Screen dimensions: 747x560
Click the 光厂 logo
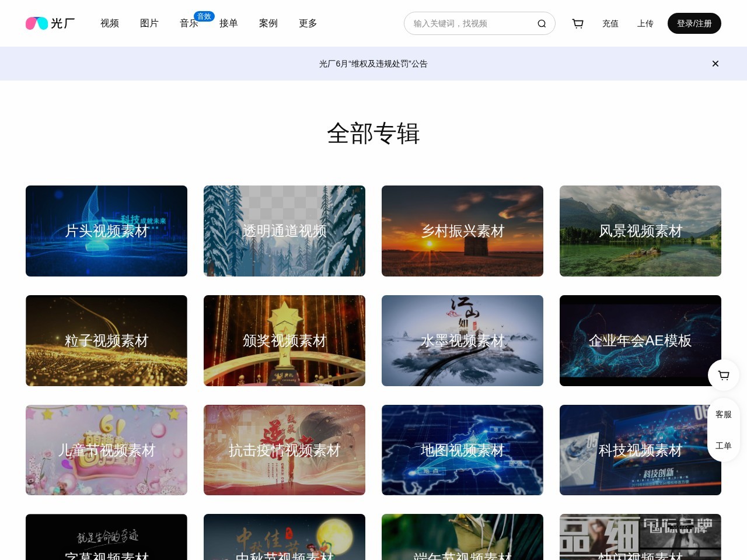[x=50, y=23]
